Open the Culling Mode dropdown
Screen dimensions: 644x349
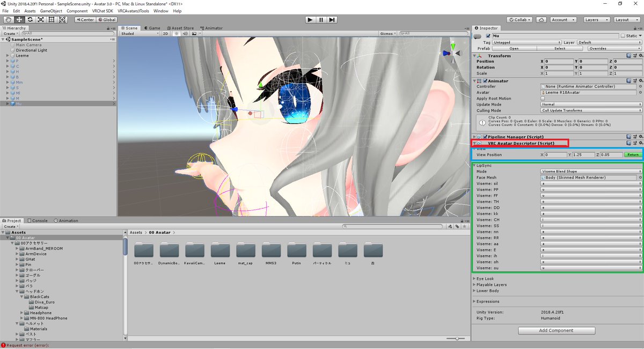click(591, 110)
